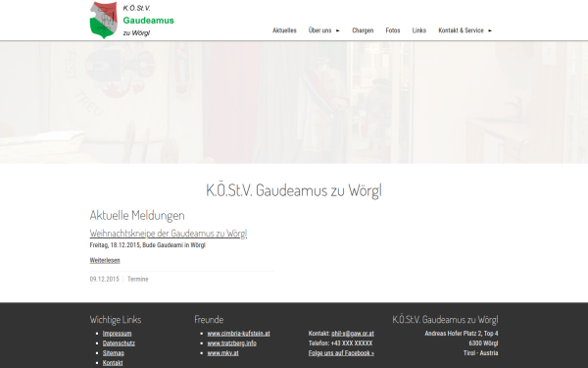
Task: Visit www.mkv.at link
Action: [222, 353]
